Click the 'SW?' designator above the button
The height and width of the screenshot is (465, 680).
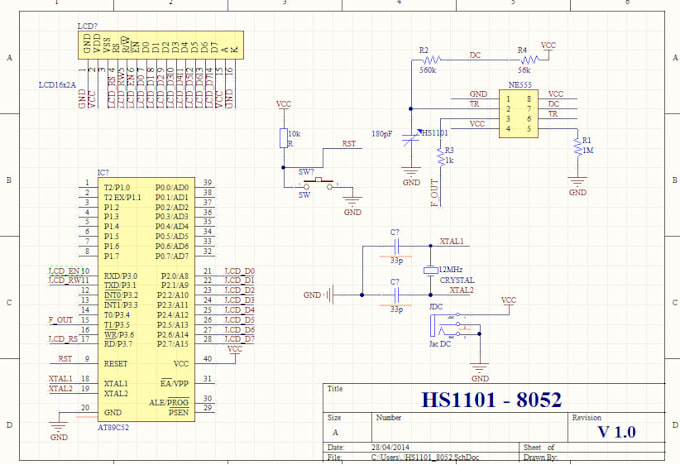pos(306,172)
